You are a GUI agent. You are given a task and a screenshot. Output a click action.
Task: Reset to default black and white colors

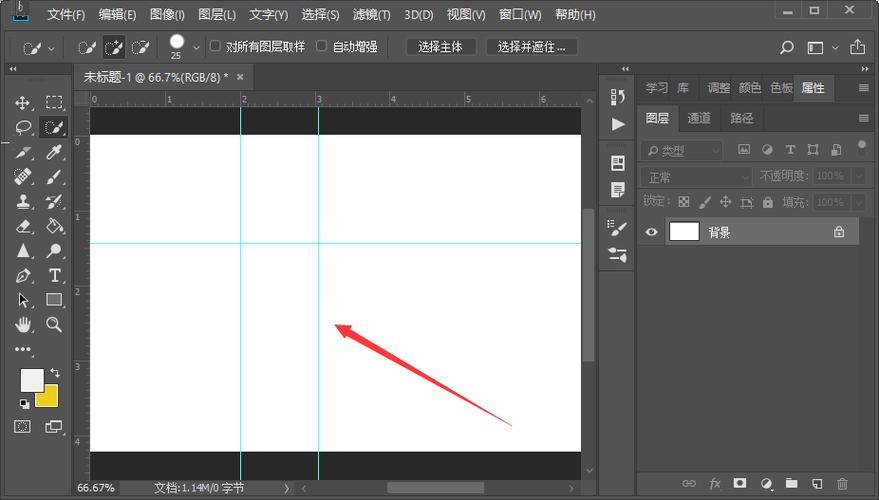click(x=24, y=404)
